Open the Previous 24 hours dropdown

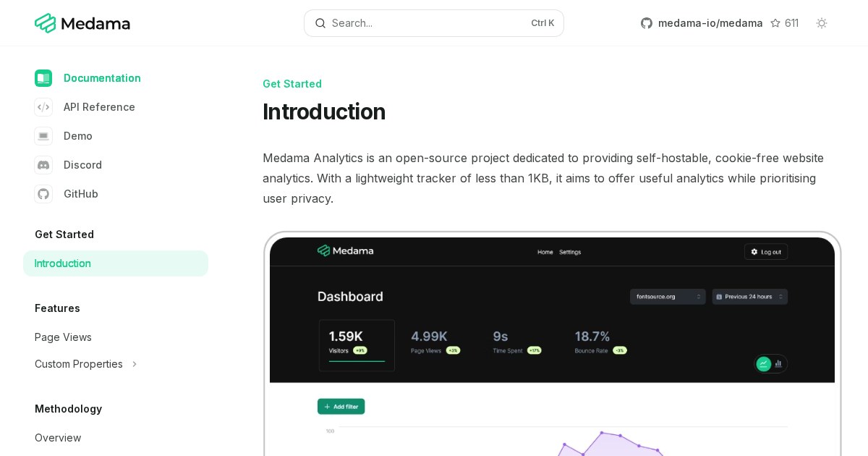pyautogui.click(x=750, y=297)
